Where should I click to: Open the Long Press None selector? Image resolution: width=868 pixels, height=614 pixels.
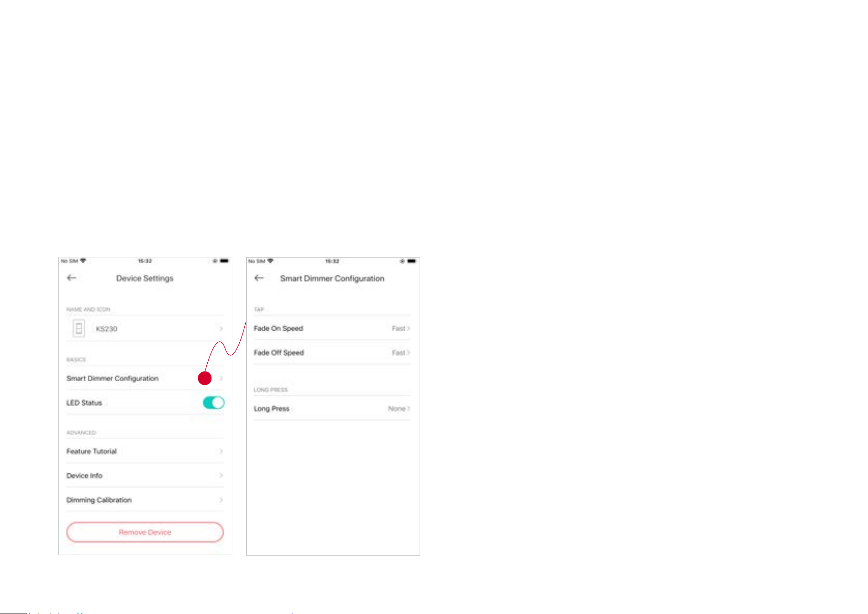[x=399, y=409]
